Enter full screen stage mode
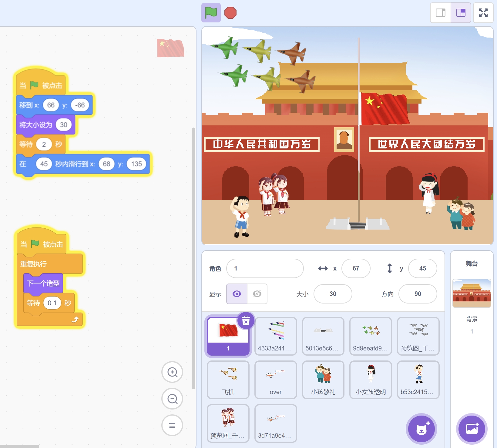497x448 pixels. (x=483, y=13)
